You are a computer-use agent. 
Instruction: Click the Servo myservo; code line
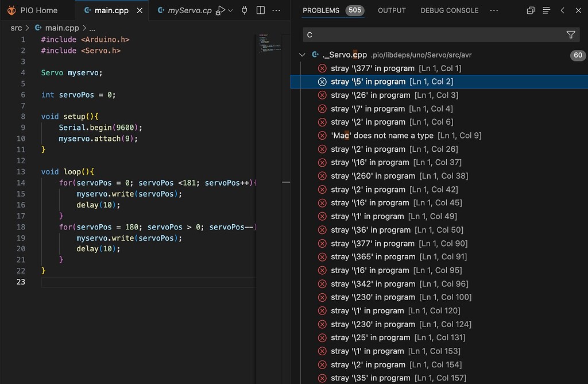[72, 73]
